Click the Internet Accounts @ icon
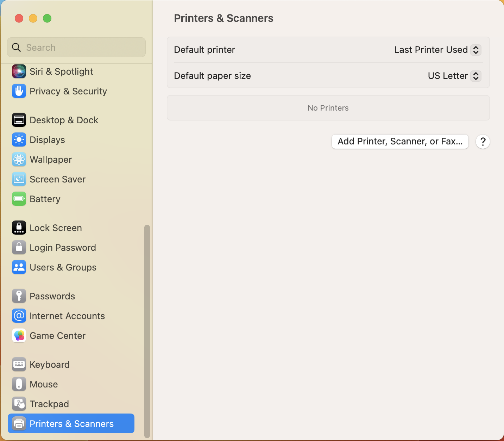 (19, 316)
